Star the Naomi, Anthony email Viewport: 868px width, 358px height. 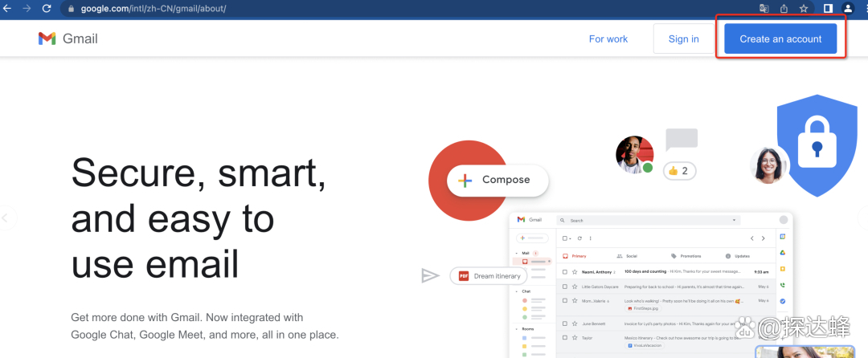(x=575, y=272)
